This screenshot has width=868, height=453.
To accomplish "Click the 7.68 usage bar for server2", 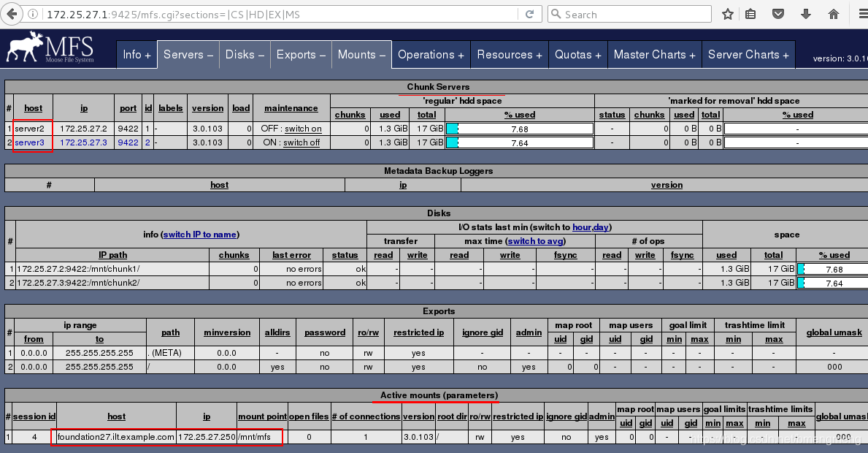I will click(x=520, y=129).
